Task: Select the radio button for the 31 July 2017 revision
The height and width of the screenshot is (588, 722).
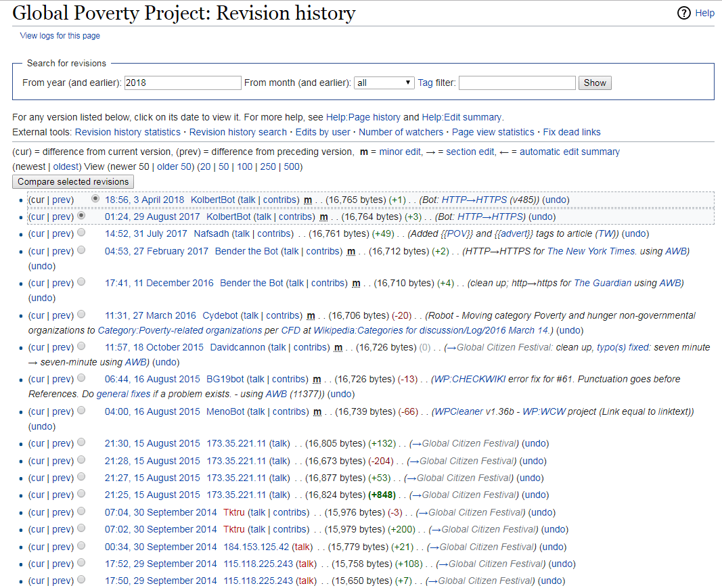Action: click(x=82, y=231)
